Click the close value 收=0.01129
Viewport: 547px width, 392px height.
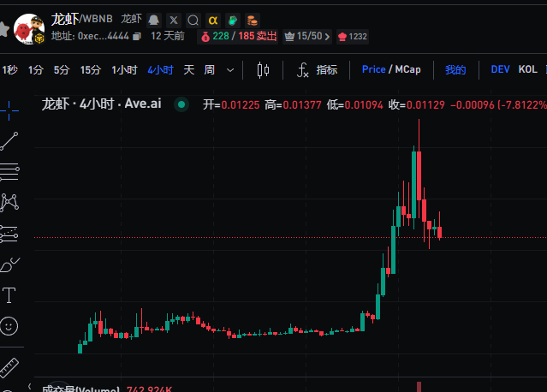coord(417,104)
